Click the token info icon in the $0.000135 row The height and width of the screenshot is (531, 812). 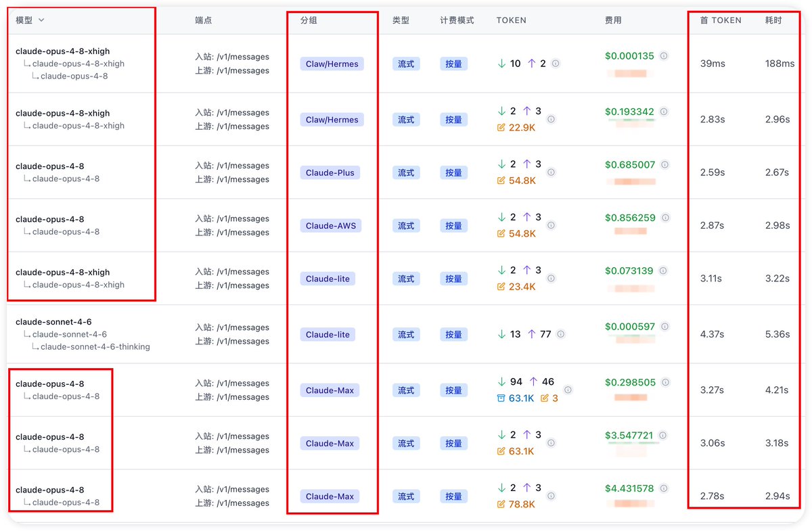coord(556,64)
